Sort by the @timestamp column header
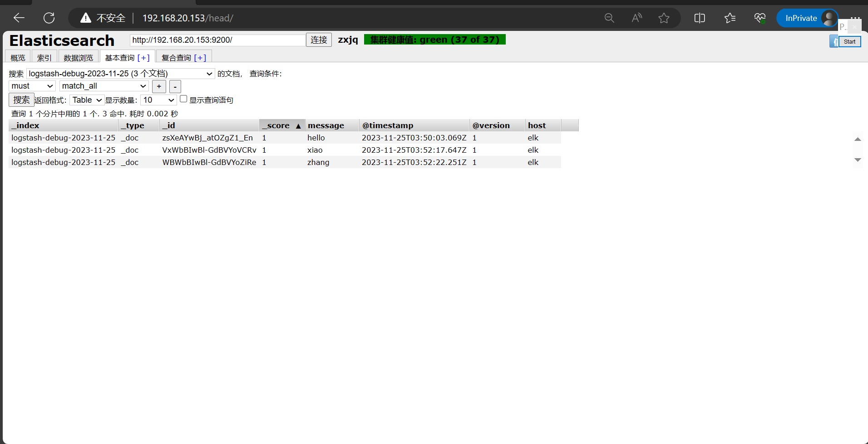The width and height of the screenshot is (868, 444). pos(414,125)
